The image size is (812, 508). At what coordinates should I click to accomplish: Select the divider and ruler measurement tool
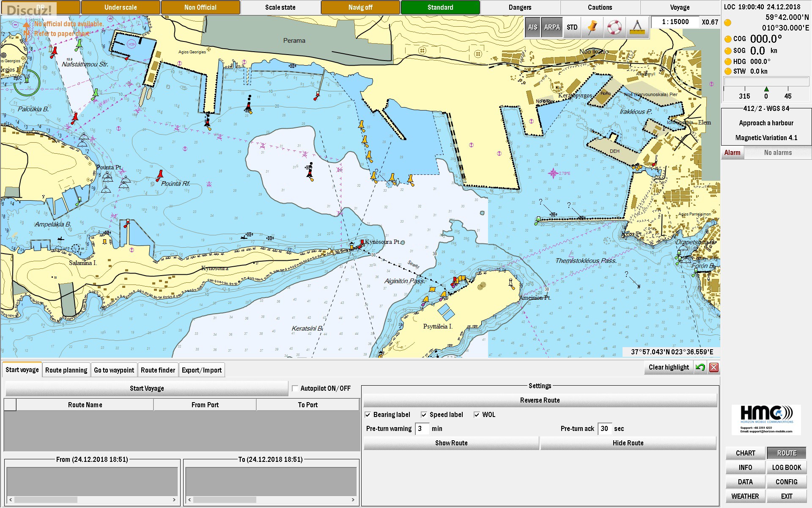tap(636, 27)
